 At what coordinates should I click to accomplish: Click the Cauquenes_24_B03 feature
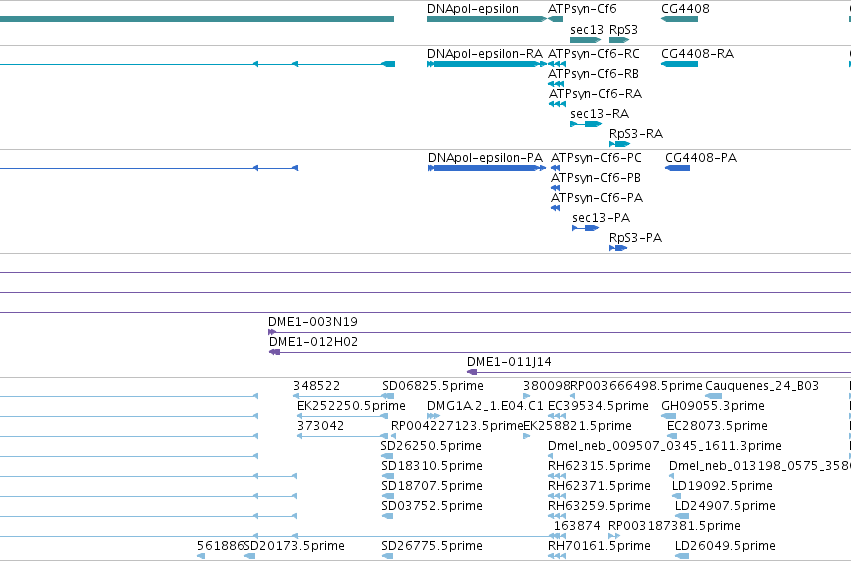coord(761,386)
